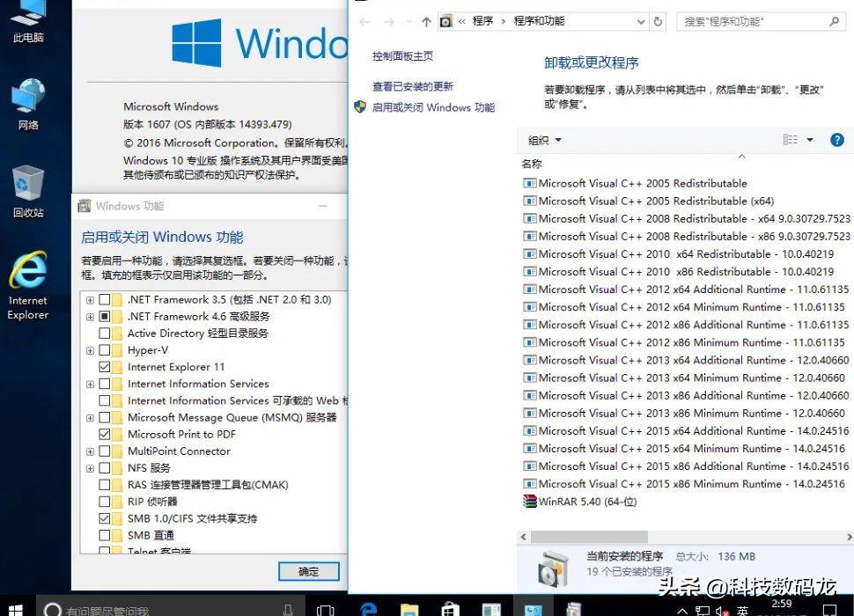
Task: Click the 确定 button in Windows 功能
Action: coord(309,571)
